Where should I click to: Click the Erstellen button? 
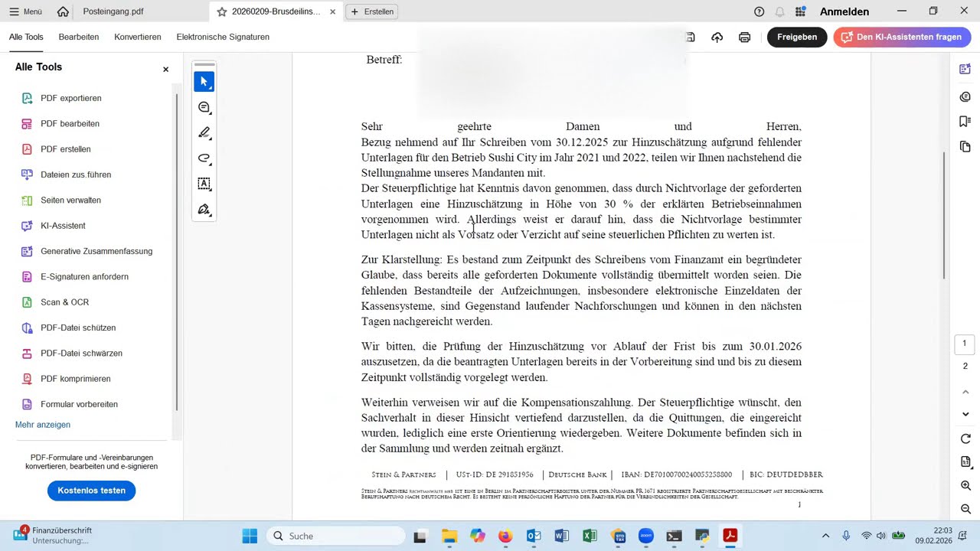click(x=373, y=11)
